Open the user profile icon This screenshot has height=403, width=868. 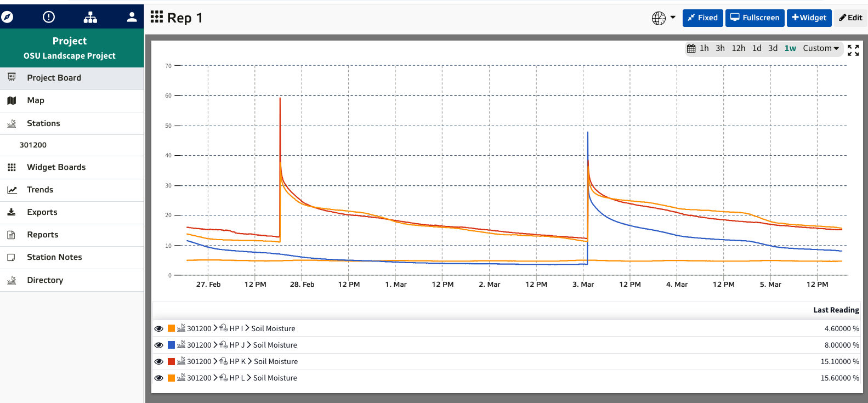[x=132, y=17]
